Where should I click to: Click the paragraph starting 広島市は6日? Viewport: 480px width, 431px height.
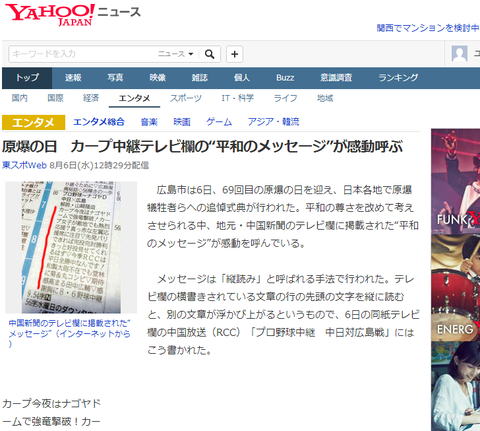pyautogui.click(x=283, y=217)
